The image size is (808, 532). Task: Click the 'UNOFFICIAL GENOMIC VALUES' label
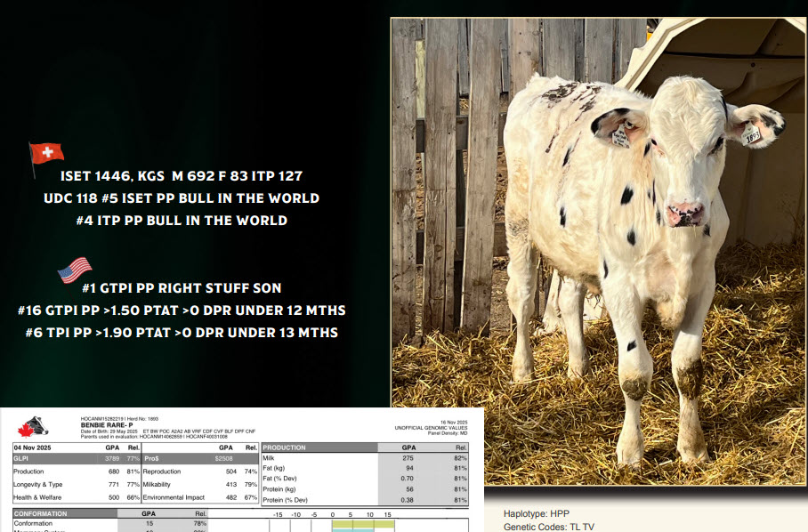coord(430,428)
